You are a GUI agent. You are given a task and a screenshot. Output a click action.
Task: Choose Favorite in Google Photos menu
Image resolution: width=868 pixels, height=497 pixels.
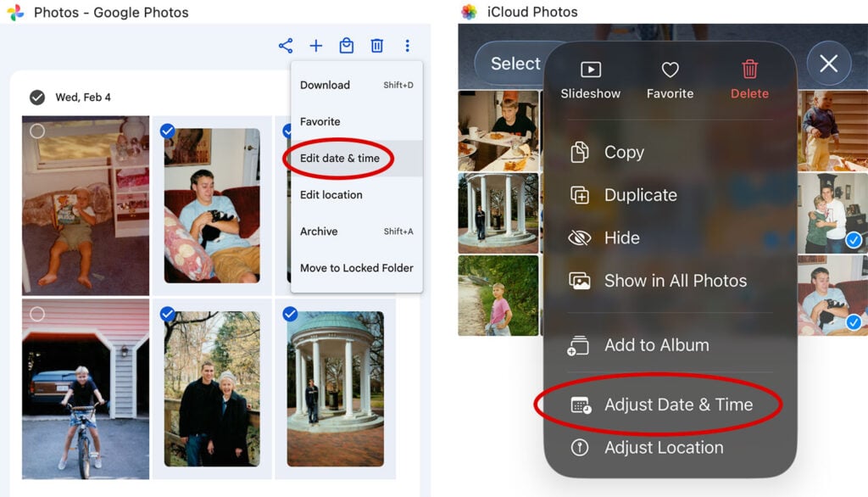click(357, 121)
